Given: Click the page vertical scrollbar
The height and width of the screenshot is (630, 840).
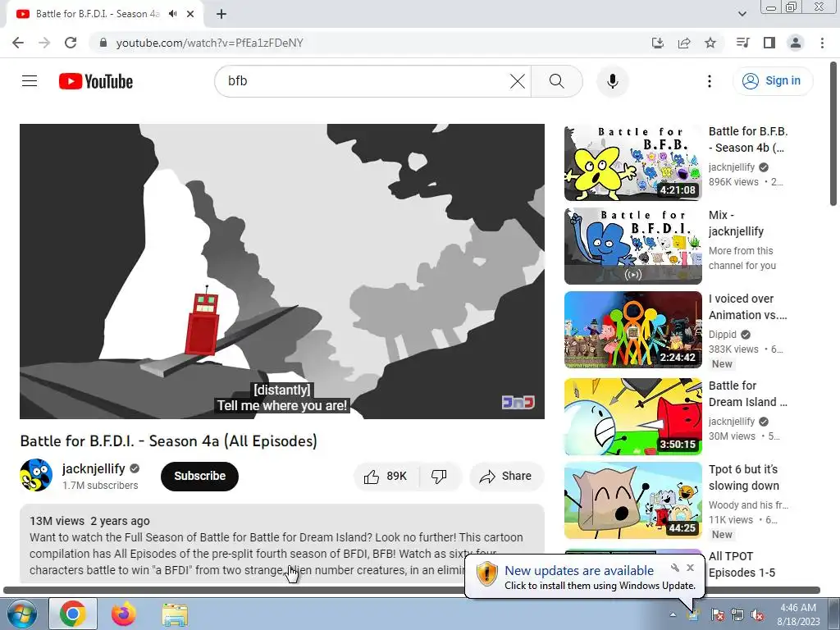Looking at the screenshot, I should pyautogui.click(x=833, y=134).
